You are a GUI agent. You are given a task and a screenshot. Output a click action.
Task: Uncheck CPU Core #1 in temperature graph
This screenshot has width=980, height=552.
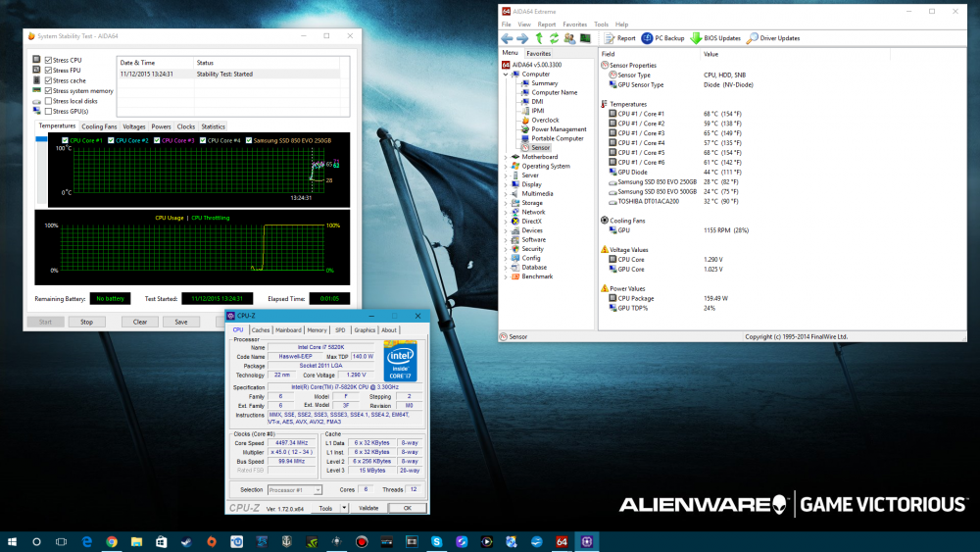coord(65,140)
